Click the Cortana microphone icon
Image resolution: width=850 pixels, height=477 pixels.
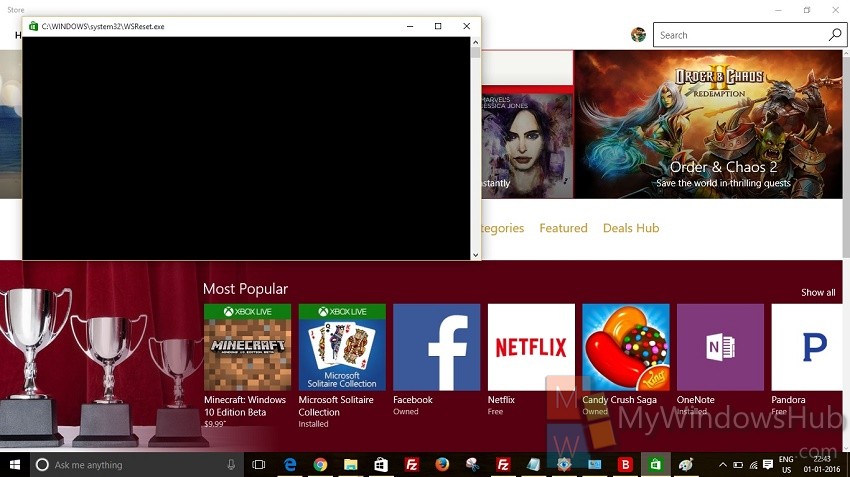[x=231, y=465]
